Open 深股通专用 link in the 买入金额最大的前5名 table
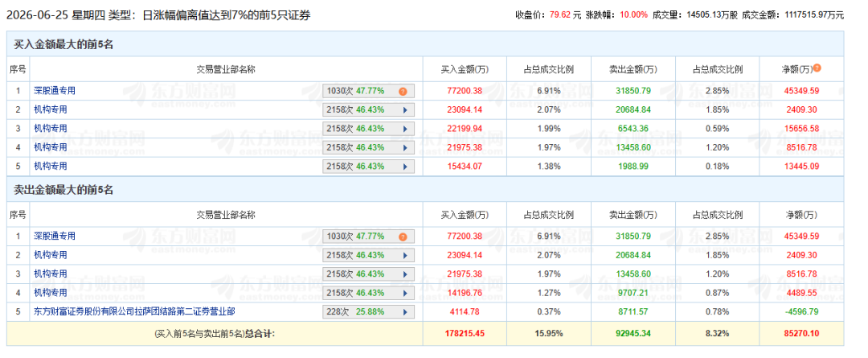This screenshot has height=358, width=868. point(55,90)
